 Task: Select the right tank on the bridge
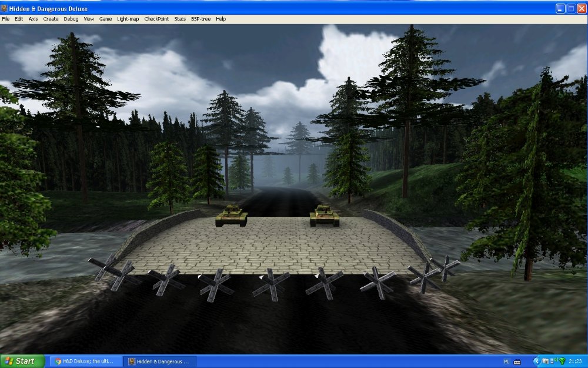click(x=325, y=216)
